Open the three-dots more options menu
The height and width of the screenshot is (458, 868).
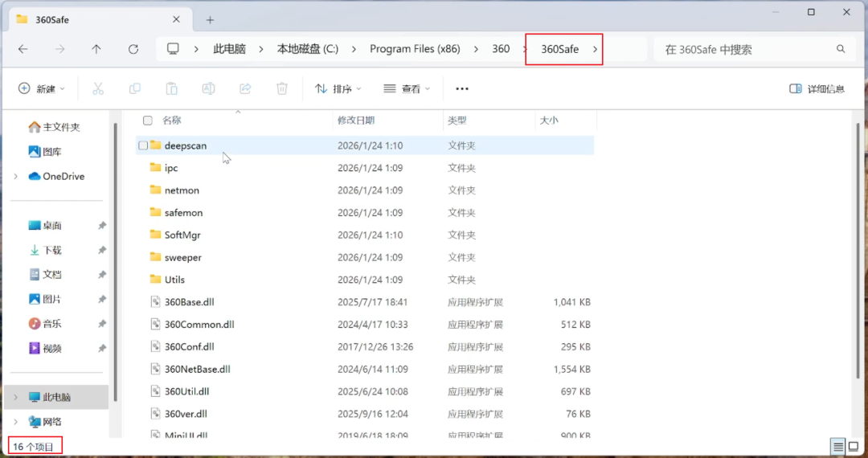[462, 88]
